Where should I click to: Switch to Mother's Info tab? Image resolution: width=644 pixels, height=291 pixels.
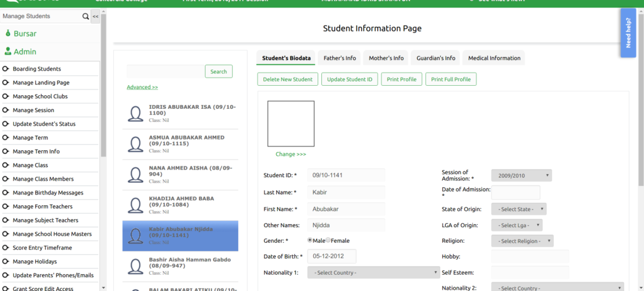[386, 58]
